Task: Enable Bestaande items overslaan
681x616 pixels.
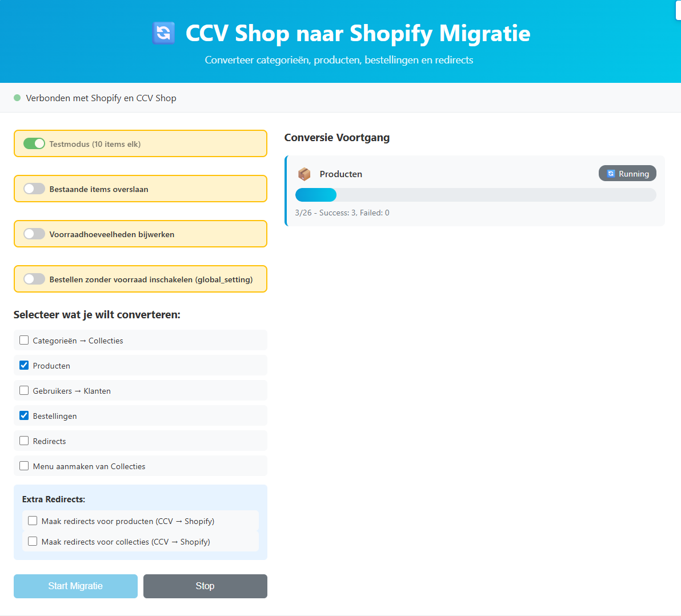Action: pos(34,188)
